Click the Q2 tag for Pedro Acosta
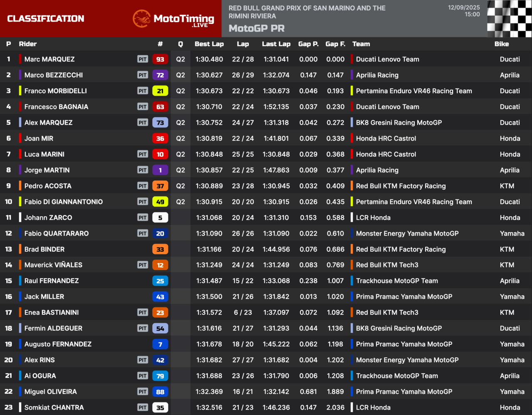532x415 pixels. [x=180, y=186]
